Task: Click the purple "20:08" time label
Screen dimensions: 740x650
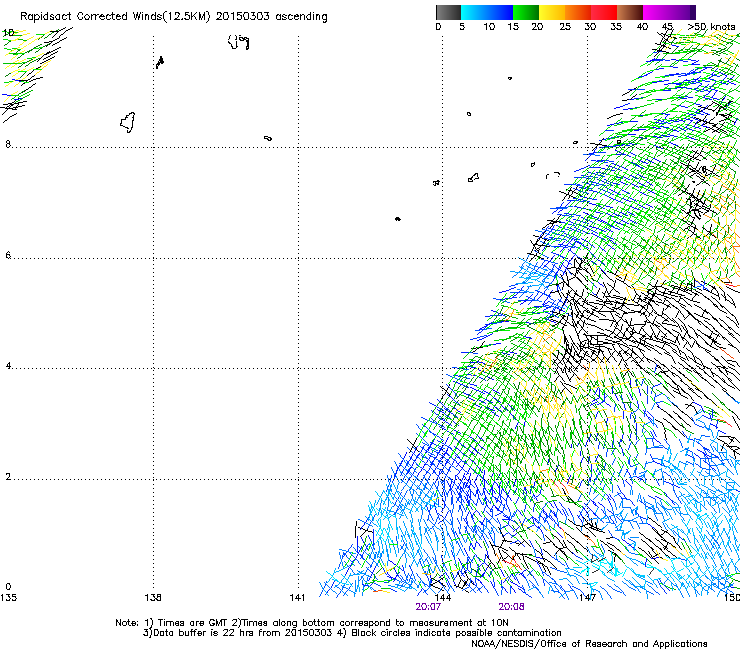Action: tap(511, 607)
